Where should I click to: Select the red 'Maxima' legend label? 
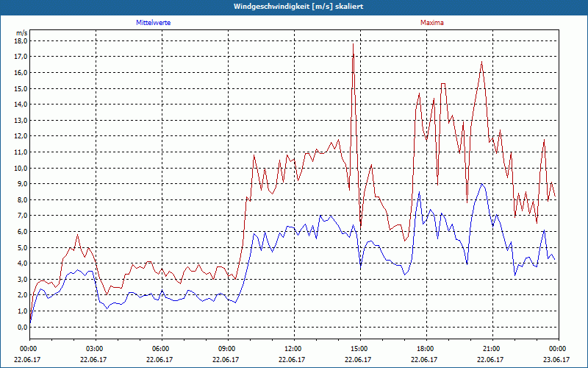tap(432, 23)
